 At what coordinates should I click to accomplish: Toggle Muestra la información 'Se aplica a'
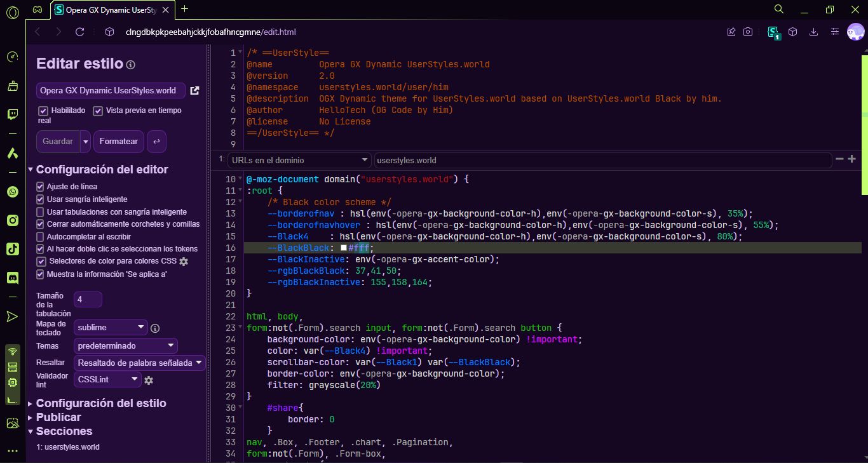(41, 274)
